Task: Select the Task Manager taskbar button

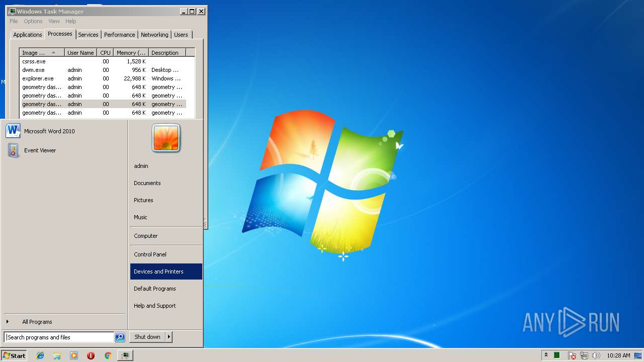Action: click(125, 355)
